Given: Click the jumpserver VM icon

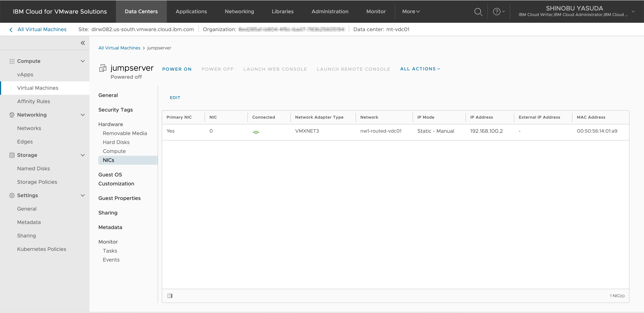Looking at the screenshot, I should [103, 68].
